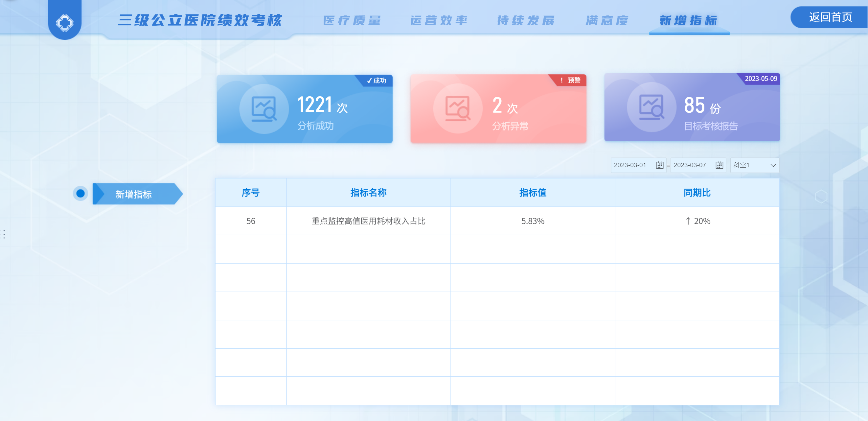Click the 重点监控高值医用耗材收入占比 table row
The height and width of the screenshot is (421, 868).
(368, 221)
